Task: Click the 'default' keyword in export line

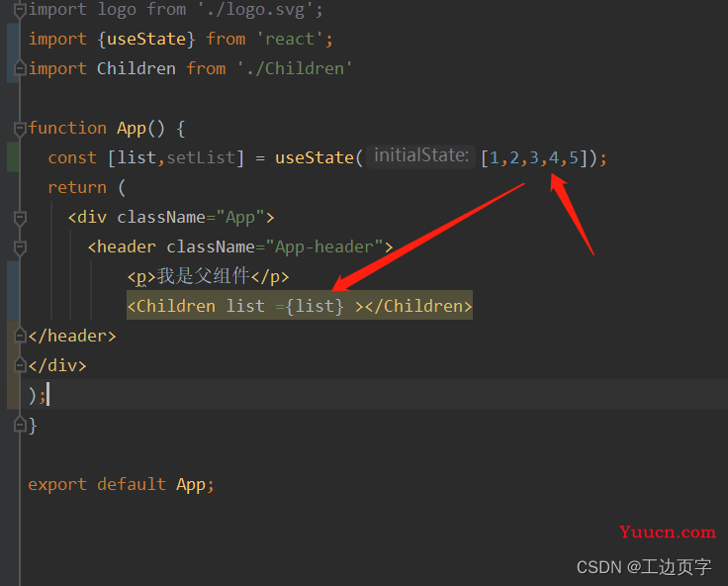Action: coord(132,485)
